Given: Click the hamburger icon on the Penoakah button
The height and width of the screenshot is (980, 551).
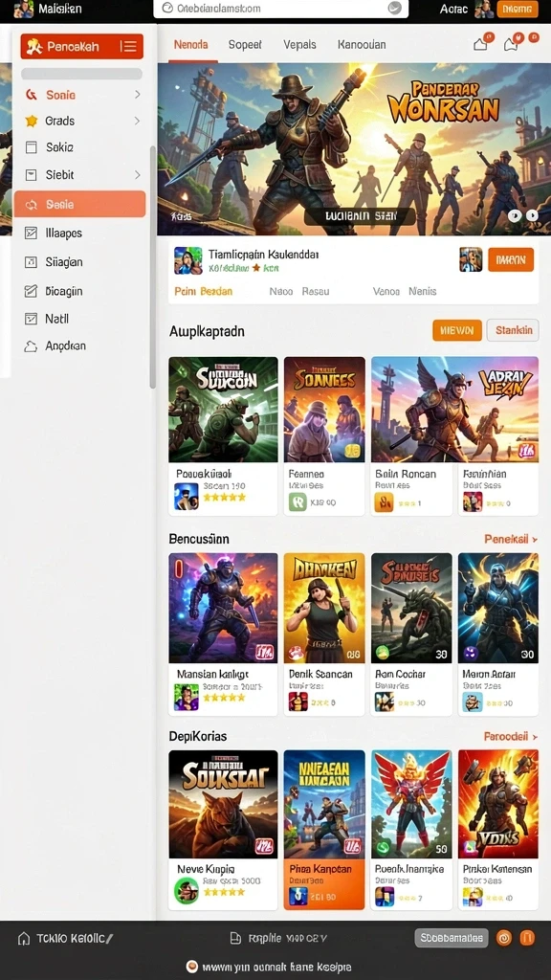Looking at the screenshot, I should 128,46.
